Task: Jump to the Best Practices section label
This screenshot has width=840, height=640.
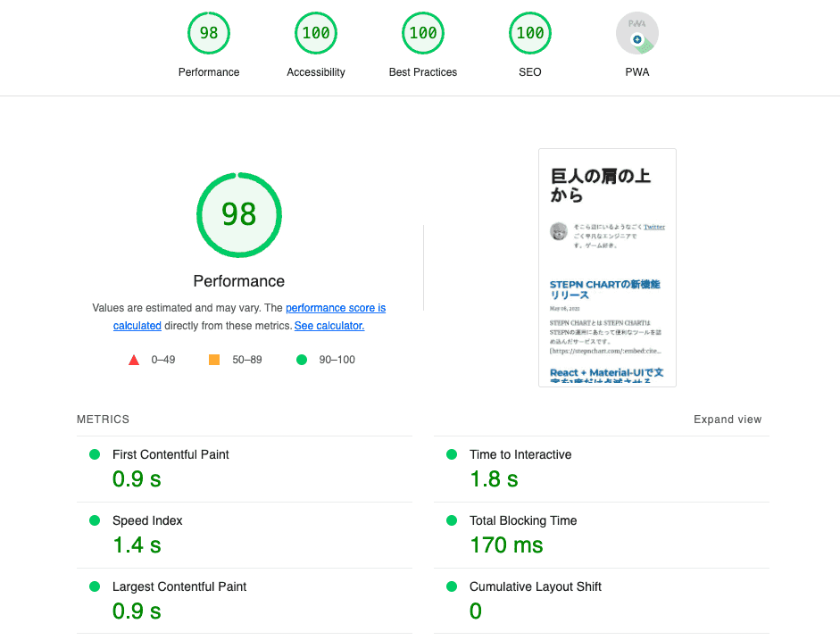Action: pyautogui.click(x=423, y=72)
